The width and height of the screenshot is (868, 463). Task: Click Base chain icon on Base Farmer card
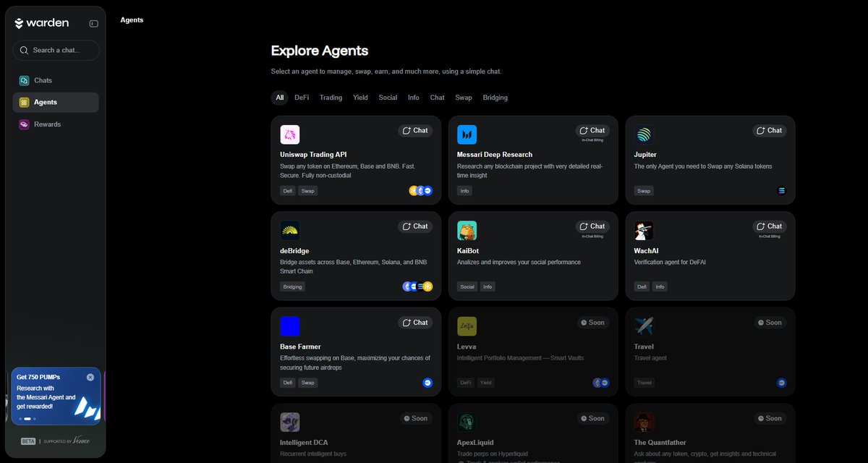[427, 383]
